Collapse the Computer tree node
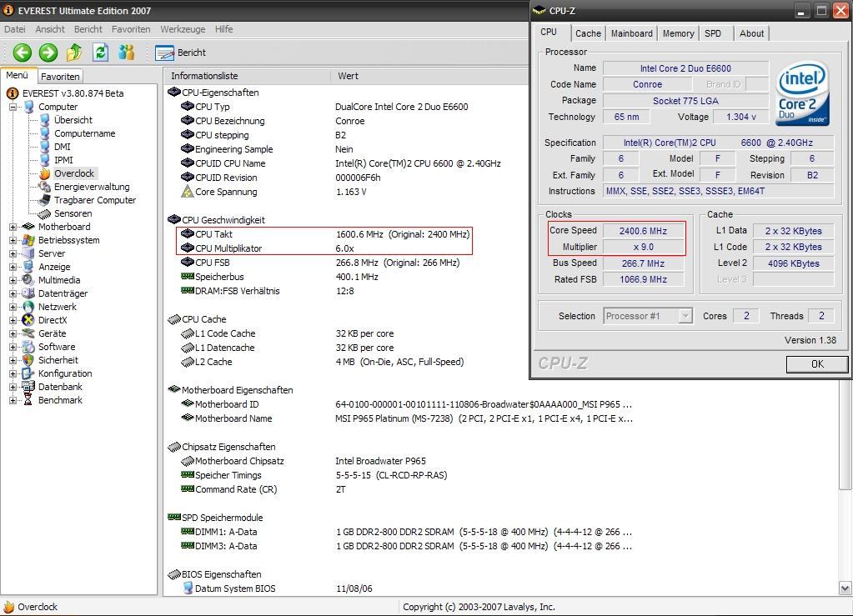 click(13, 107)
